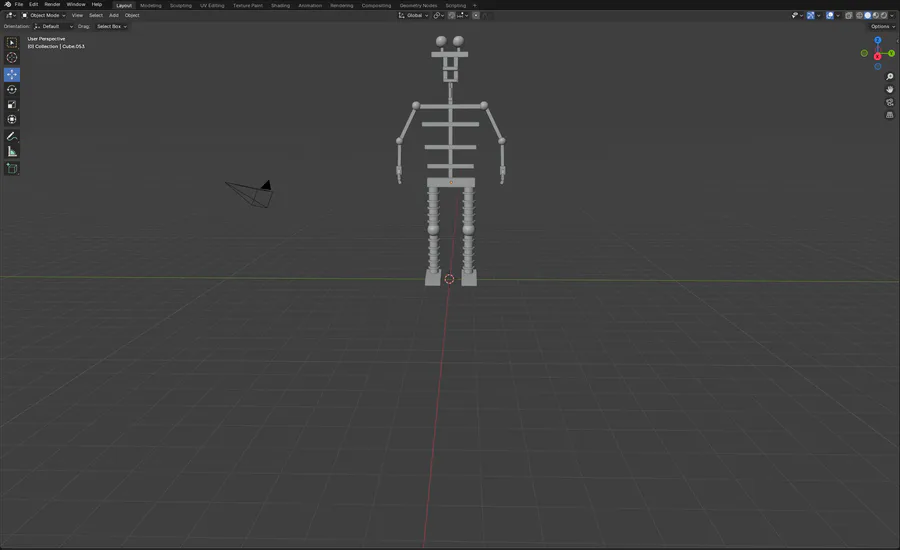The width and height of the screenshot is (900, 550).
Task: Toggle viewport overlays display
Action: point(830,16)
